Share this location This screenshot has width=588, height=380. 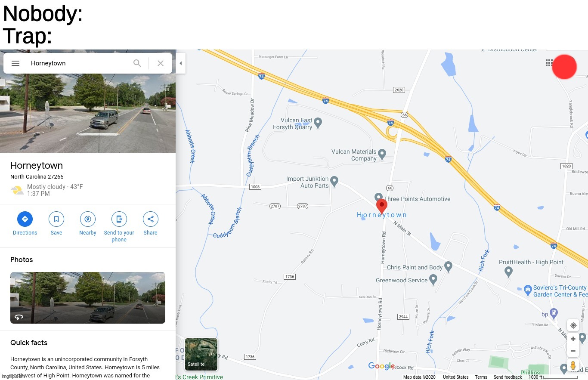(151, 219)
